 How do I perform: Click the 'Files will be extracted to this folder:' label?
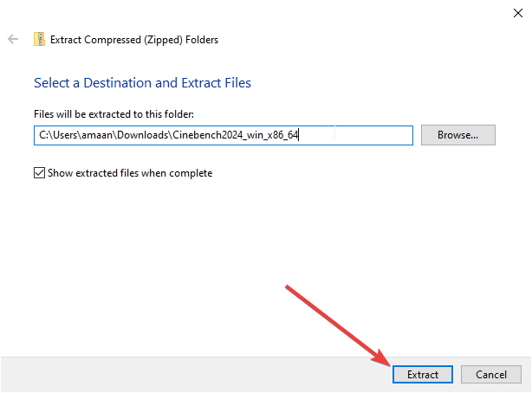point(114,114)
